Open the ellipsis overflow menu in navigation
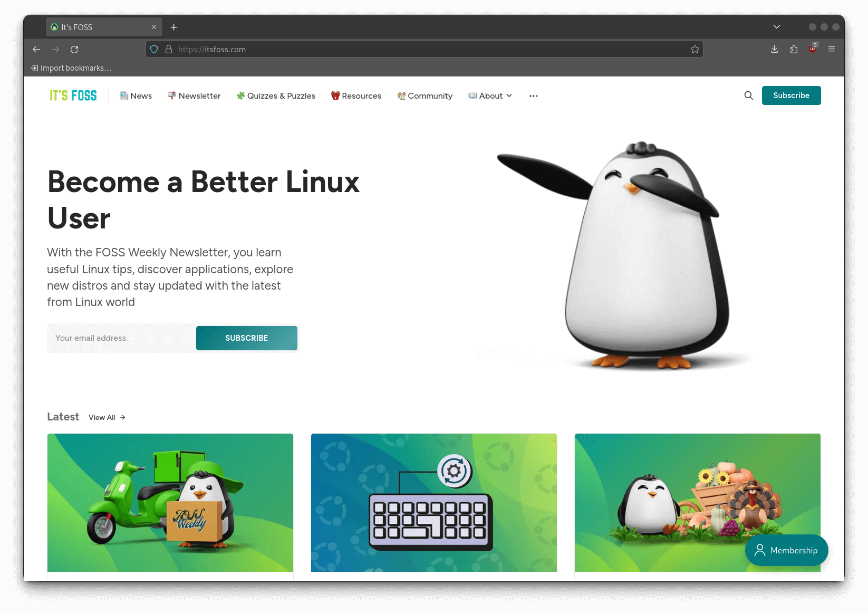 pyautogui.click(x=533, y=95)
